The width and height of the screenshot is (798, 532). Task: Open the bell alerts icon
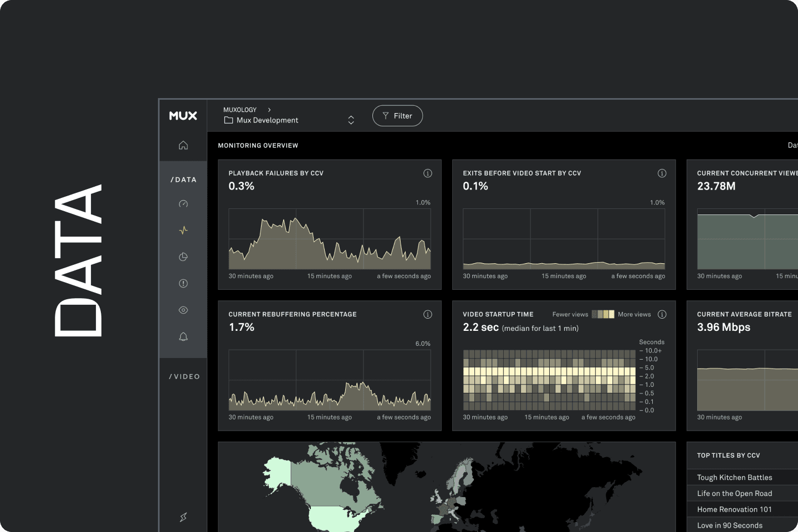point(183,337)
